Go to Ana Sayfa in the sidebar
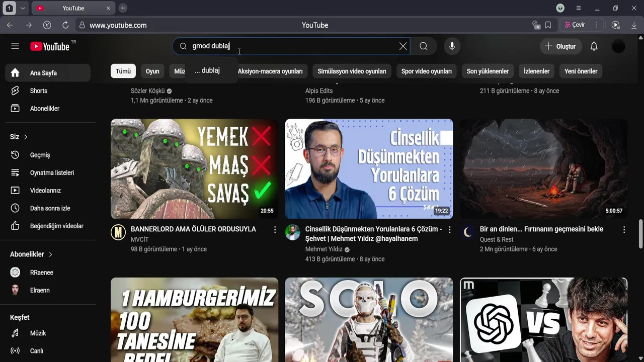This screenshot has height=362, width=644. point(48,73)
